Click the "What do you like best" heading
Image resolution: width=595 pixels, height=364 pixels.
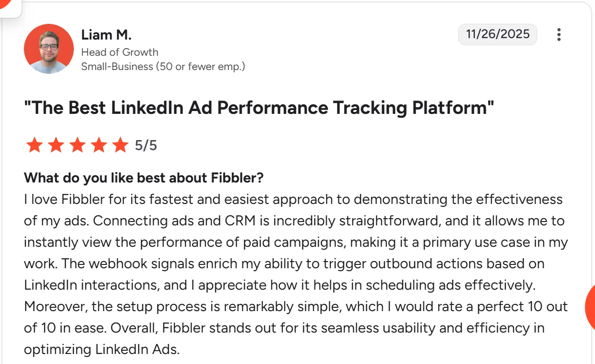coord(144,178)
